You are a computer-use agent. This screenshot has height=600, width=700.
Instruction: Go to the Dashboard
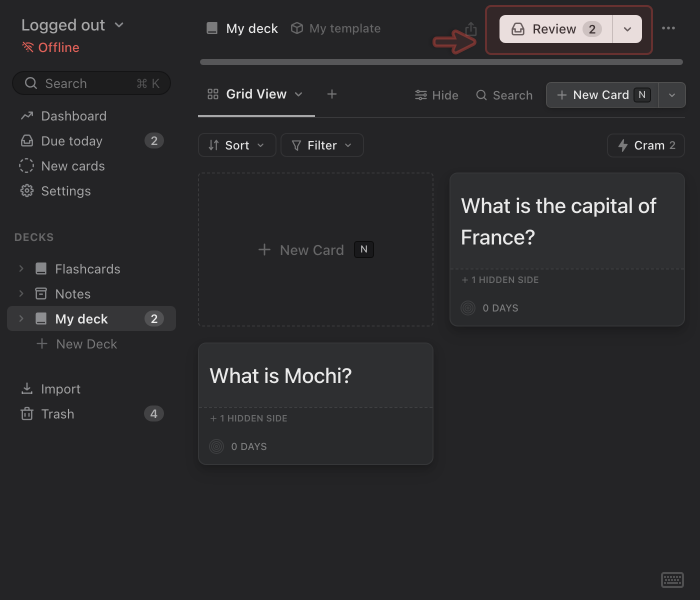[x=73, y=116]
